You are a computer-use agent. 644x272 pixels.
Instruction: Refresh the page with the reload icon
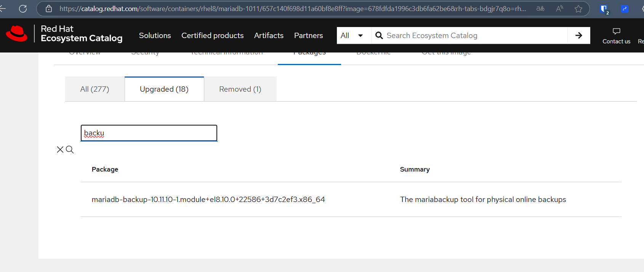tap(23, 9)
